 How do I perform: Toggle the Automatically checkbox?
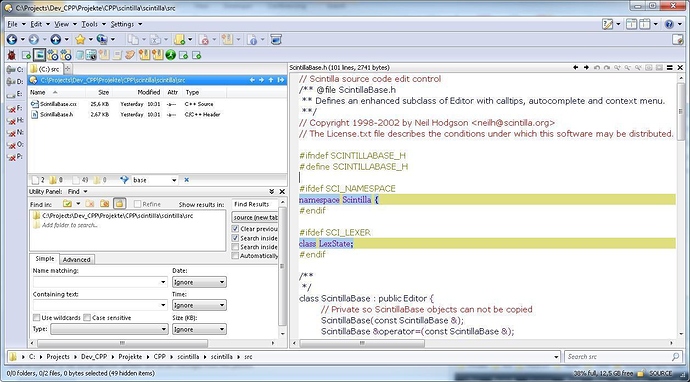[x=235, y=256]
